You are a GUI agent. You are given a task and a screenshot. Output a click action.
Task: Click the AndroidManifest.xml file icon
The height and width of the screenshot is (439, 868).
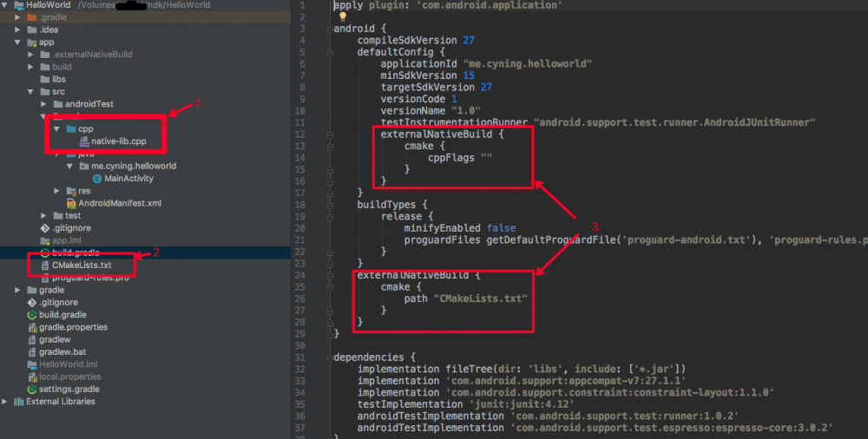coord(71,204)
